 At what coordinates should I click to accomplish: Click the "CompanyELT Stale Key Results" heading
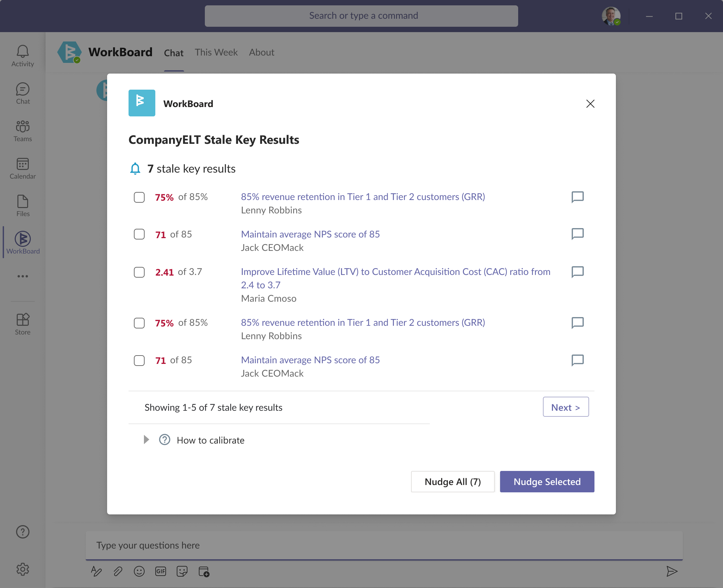[214, 140]
